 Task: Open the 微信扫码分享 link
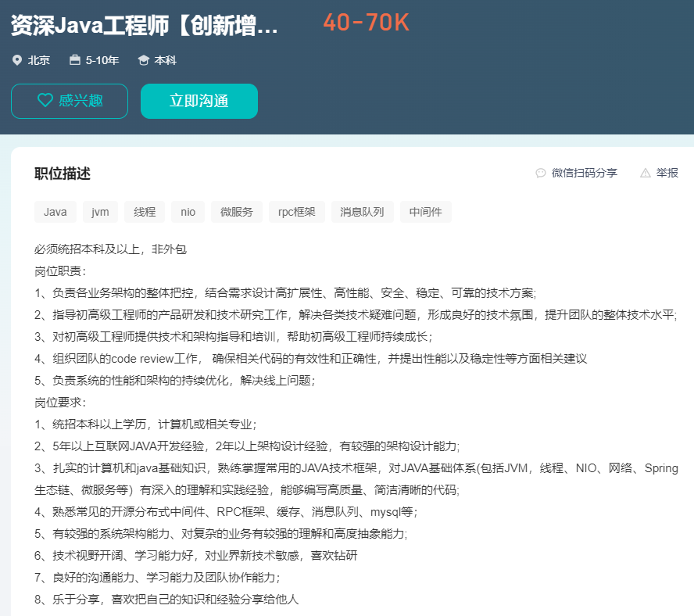(x=585, y=174)
